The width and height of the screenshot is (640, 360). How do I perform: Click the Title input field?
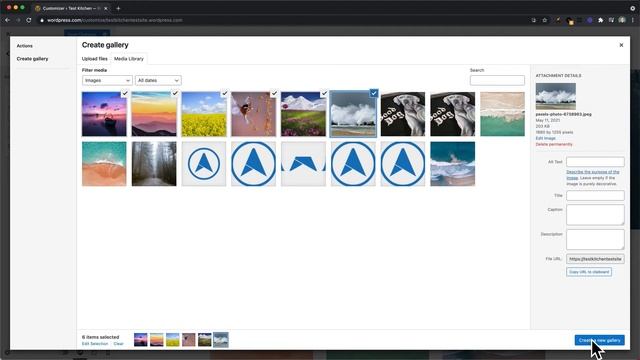595,196
